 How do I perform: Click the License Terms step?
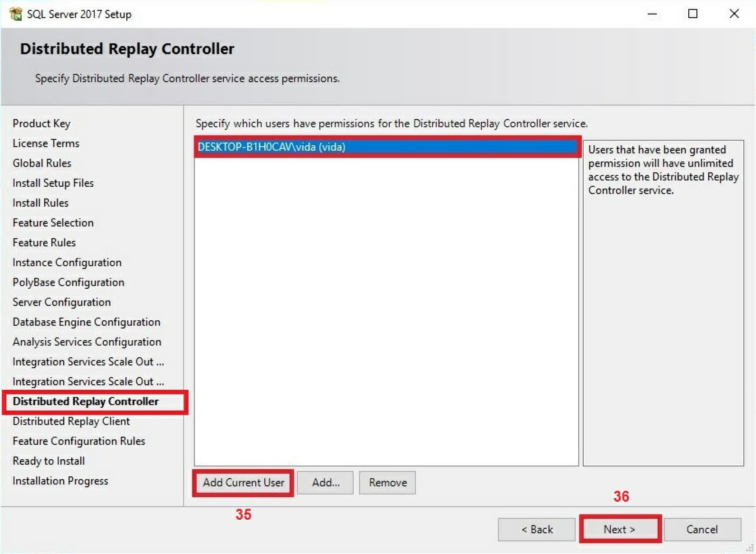pos(46,143)
